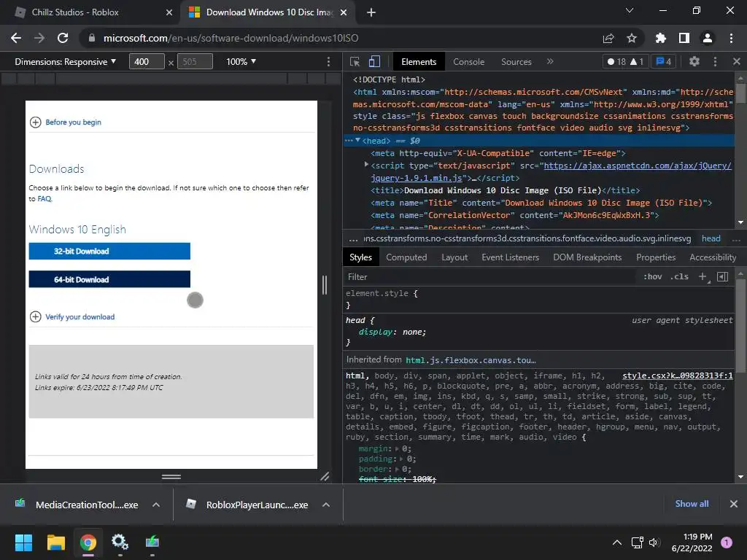Click the Share page icon in address bar
Viewport: 747px width, 560px height.
(x=608, y=38)
